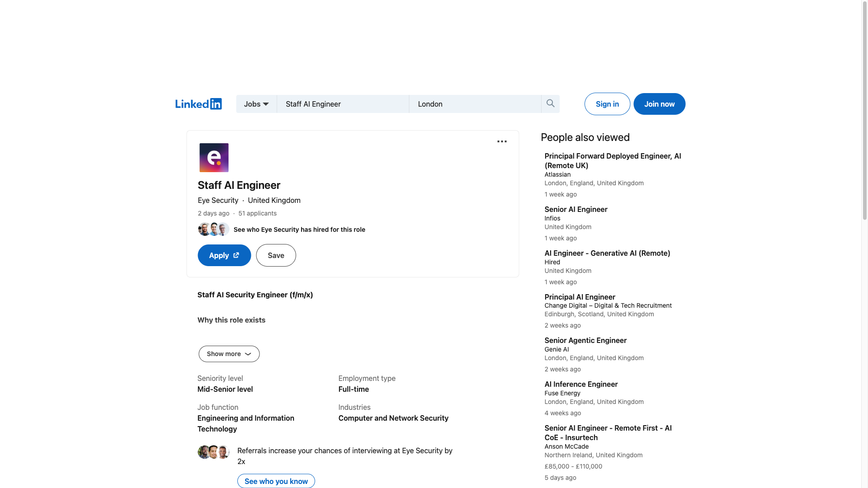868x488 pixels.
Task: Click 'Engineering and Information Technology' job function
Action: tap(246, 423)
